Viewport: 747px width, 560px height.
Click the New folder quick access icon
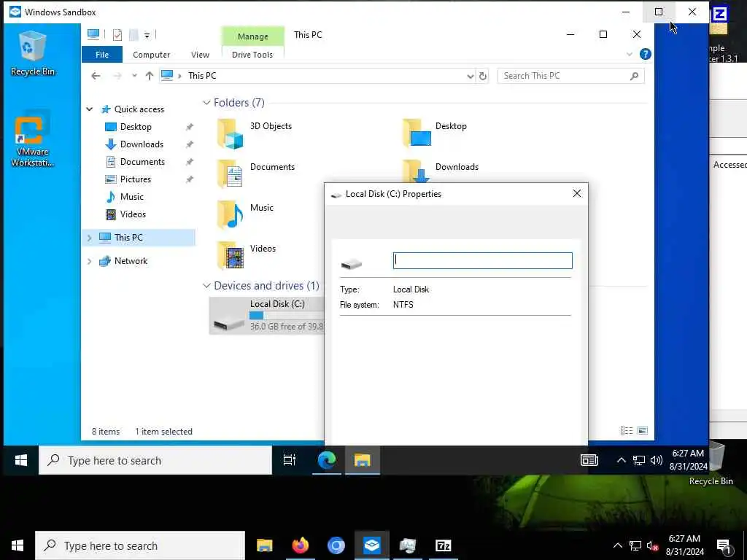(x=134, y=35)
